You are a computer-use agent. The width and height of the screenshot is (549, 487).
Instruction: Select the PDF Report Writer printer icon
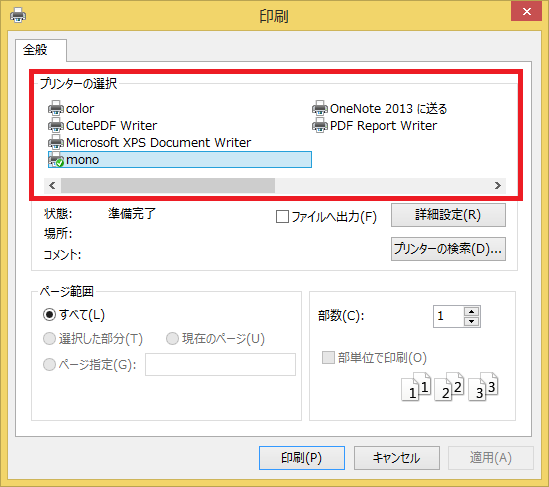coord(320,125)
